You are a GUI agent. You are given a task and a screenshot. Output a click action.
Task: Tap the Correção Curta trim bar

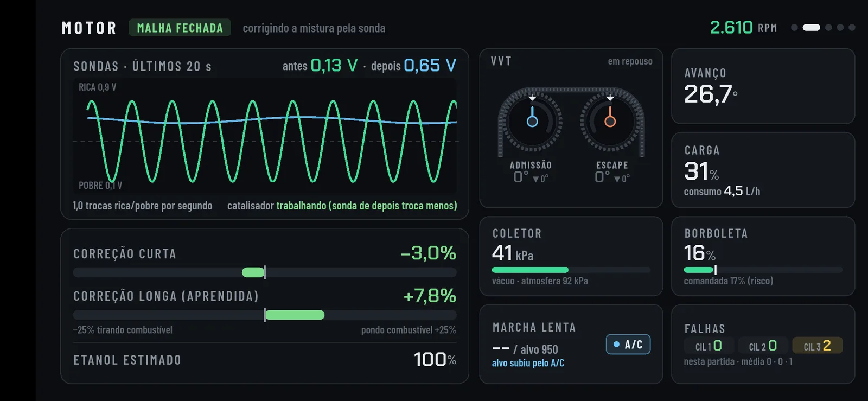(x=265, y=272)
